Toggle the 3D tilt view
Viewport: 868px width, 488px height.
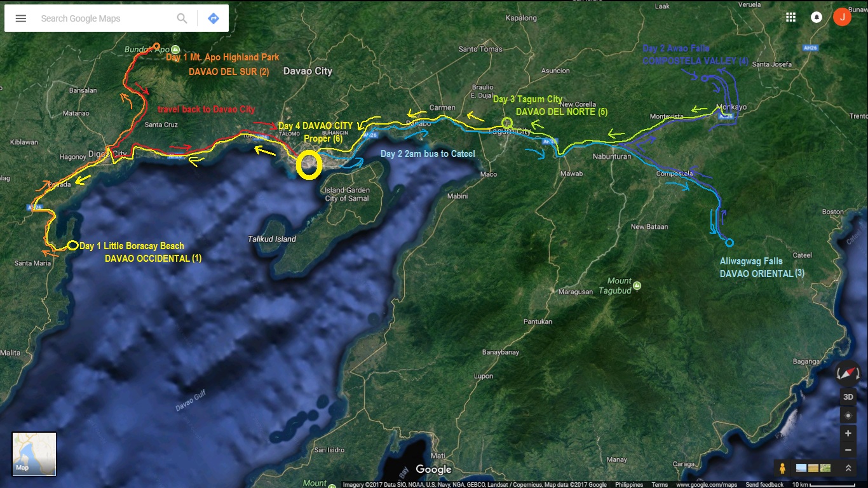pyautogui.click(x=848, y=397)
